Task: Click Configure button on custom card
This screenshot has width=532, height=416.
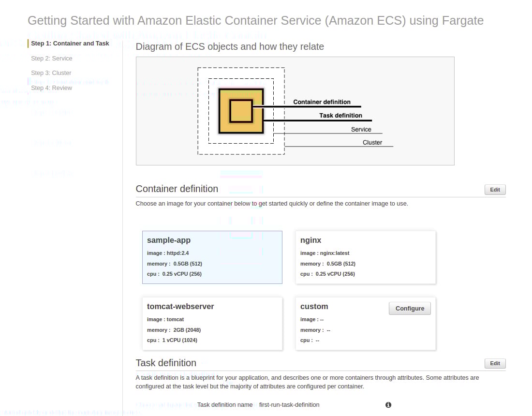Action: tap(410, 309)
